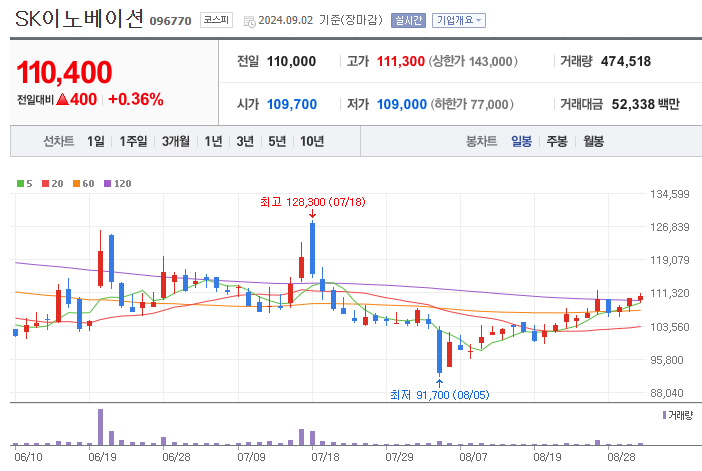Image resolution: width=702 pixels, height=471 pixels.
Task: Switch to 3개월 line chart
Action: (x=176, y=141)
